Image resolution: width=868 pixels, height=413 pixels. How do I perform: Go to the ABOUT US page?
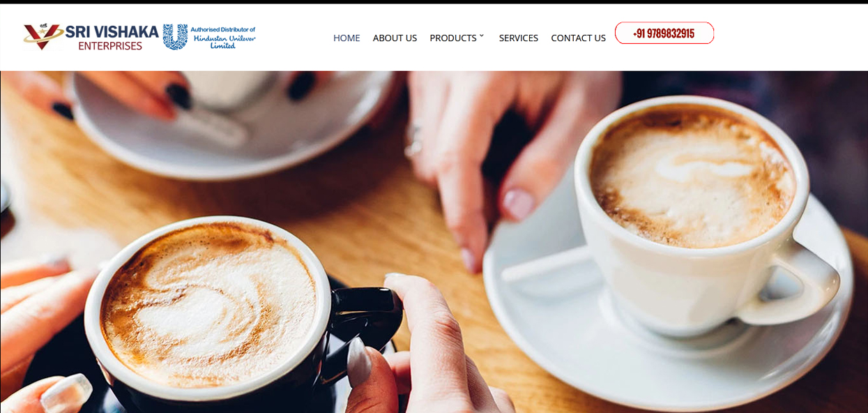395,38
